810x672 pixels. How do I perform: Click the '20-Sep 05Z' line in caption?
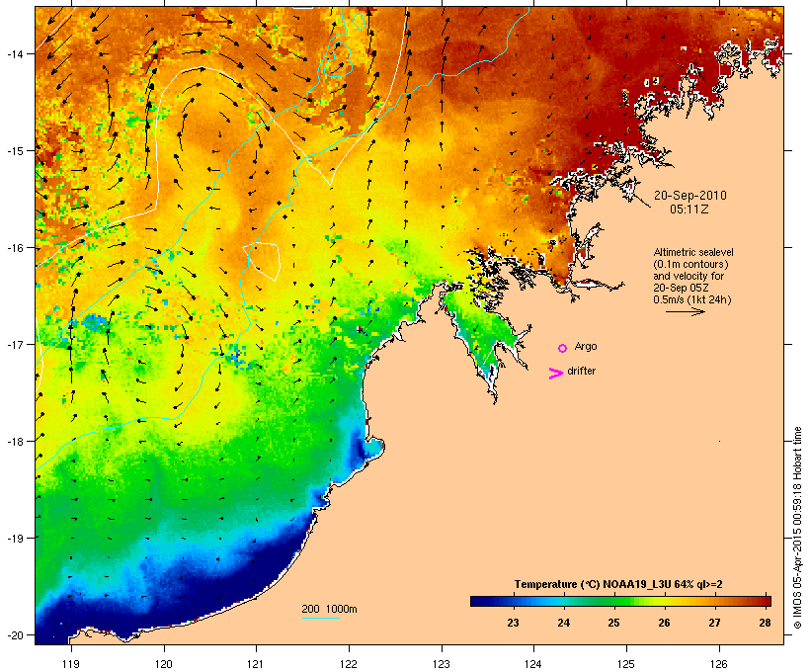(x=681, y=288)
